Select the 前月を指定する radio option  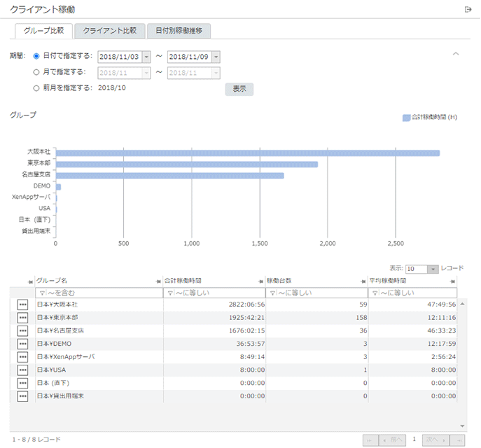tap(36, 88)
